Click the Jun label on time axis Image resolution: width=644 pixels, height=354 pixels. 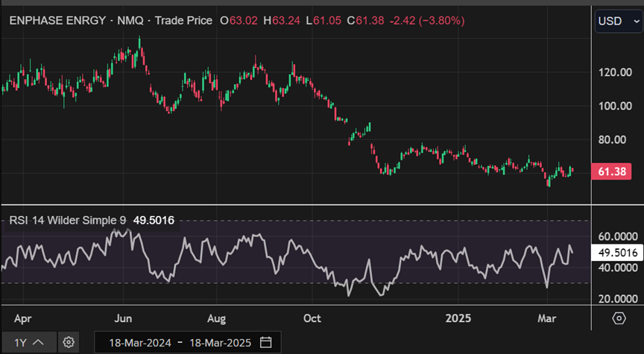123,319
